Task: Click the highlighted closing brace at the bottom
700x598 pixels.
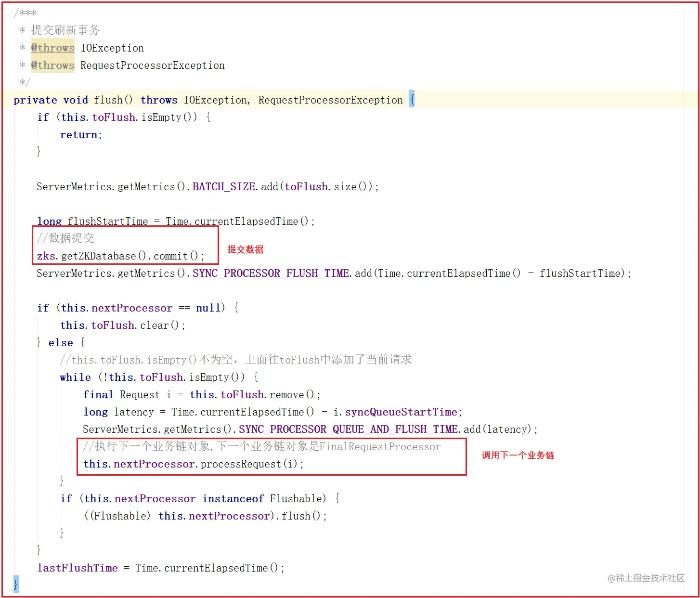Action: (x=16, y=584)
